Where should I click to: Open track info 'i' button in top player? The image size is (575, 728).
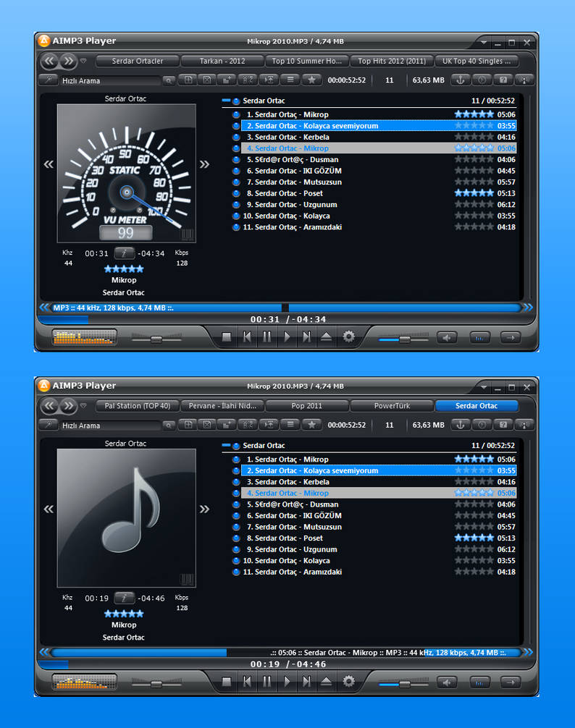(x=124, y=253)
